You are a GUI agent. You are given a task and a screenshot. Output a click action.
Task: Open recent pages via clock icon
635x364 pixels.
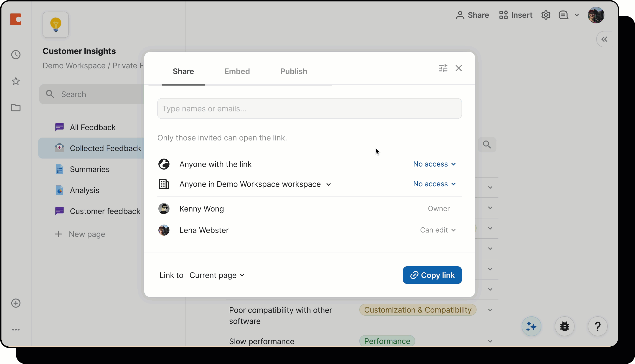coord(16,54)
